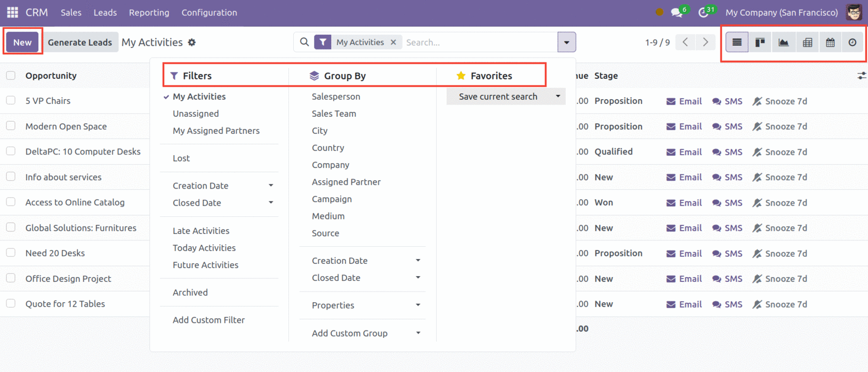The width and height of the screenshot is (868, 372).
Task: Toggle the select-all checkbox in header
Action: tap(11, 76)
